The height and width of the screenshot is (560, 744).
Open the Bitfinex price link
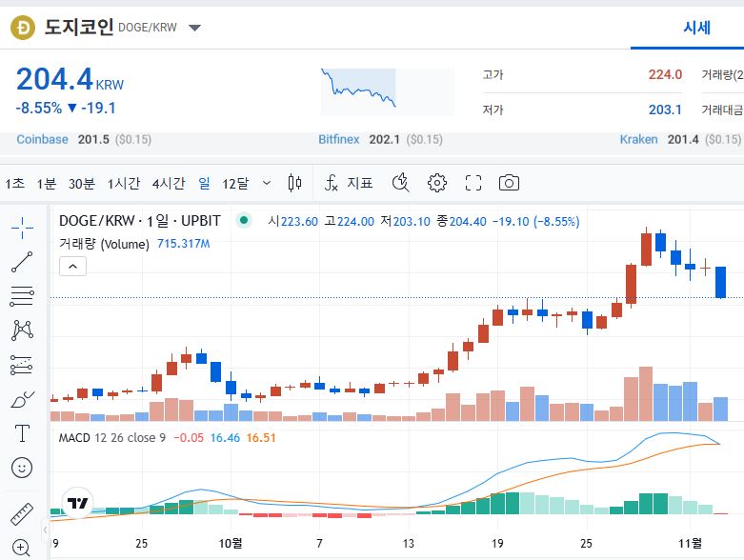coord(339,139)
